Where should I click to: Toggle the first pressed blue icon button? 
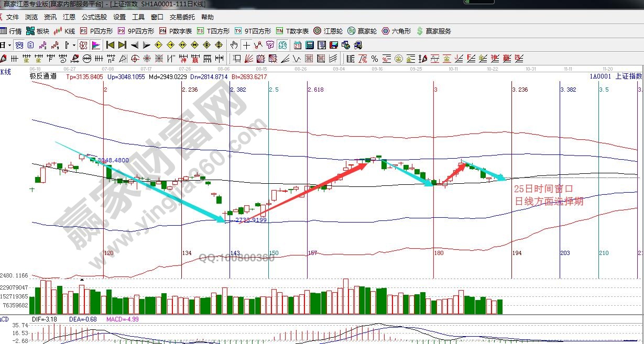19,45
